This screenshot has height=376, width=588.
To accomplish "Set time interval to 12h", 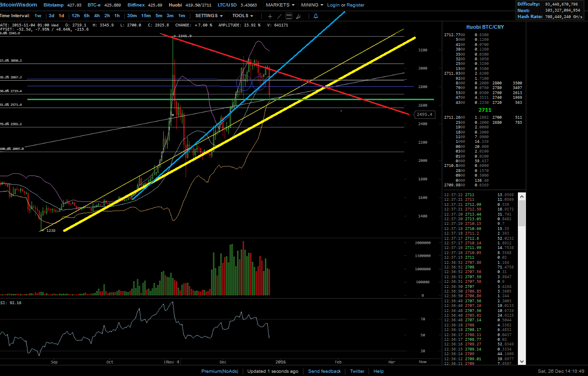I will tap(75, 16).
